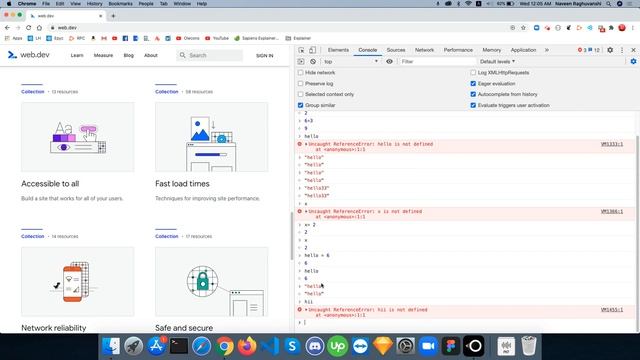
Task: Open source link VM1366:1
Action: (611, 211)
